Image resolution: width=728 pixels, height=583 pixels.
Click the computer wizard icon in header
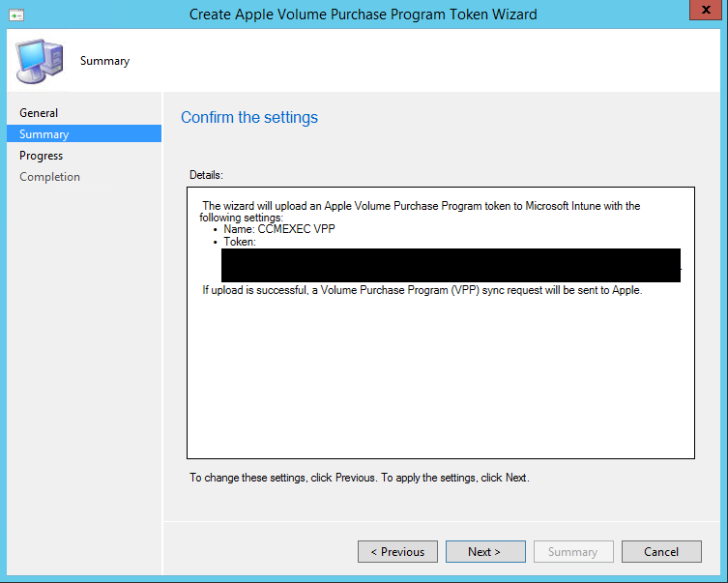coord(39,61)
